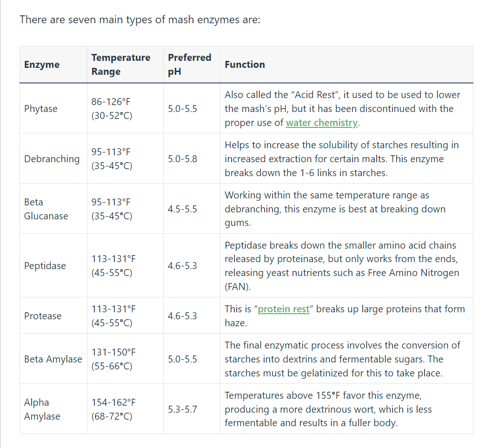The width and height of the screenshot is (492, 448).
Task: Click the 86-126°F temperature cell
Action: (x=125, y=108)
